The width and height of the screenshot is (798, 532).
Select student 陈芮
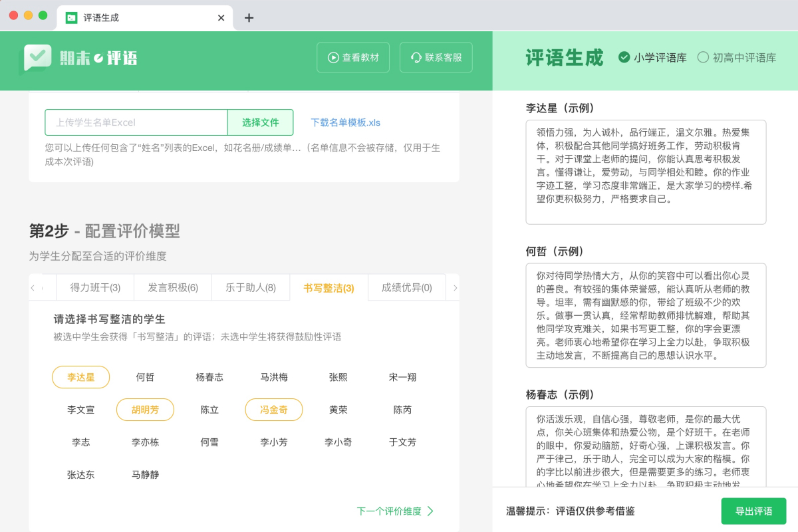pyautogui.click(x=402, y=410)
